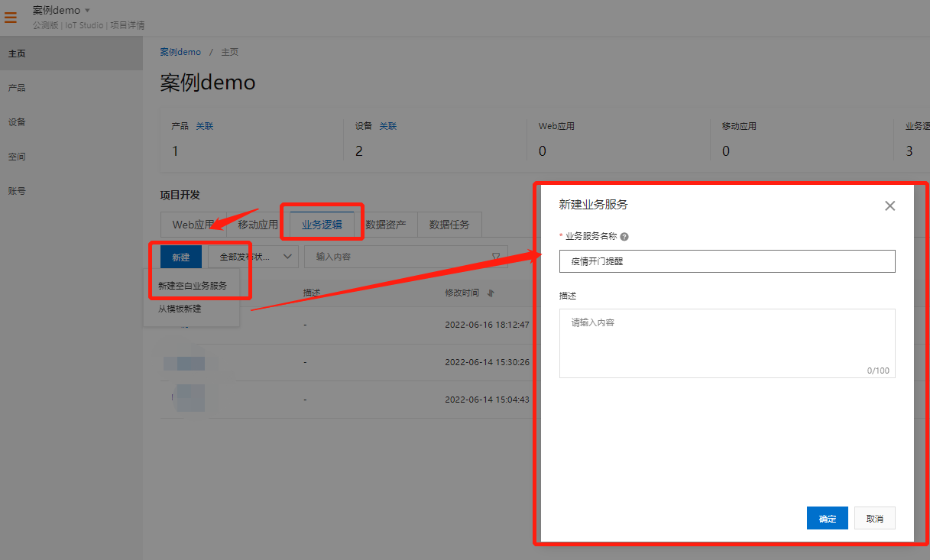930x560 pixels.
Task: Click 关联 link next to 设备
Action: [388, 126]
